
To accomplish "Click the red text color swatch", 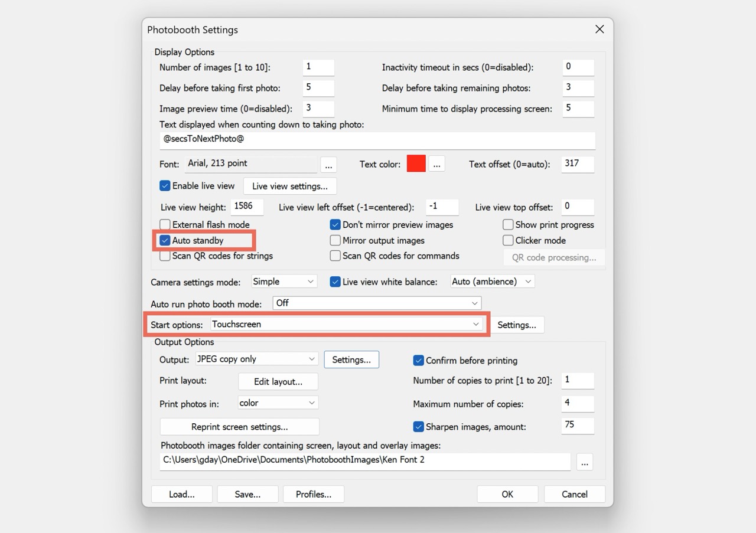I will [x=416, y=164].
